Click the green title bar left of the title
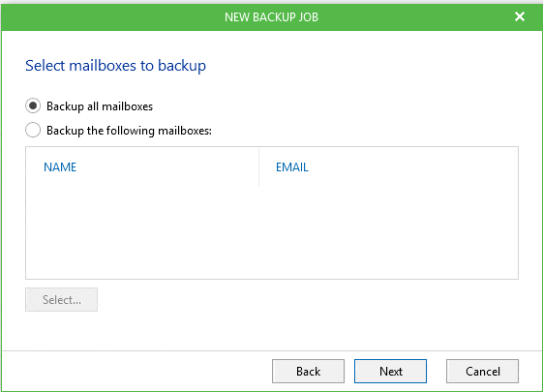 click(x=112, y=17)
